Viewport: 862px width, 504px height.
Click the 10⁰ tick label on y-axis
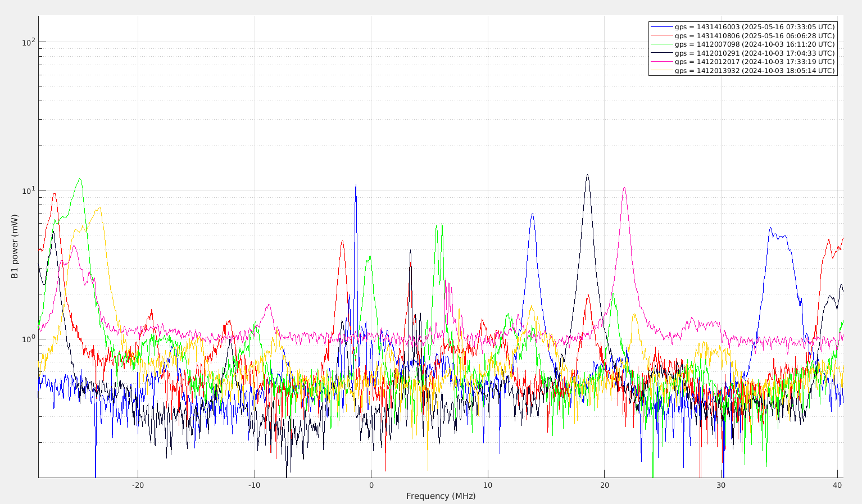tap(29, 338)
